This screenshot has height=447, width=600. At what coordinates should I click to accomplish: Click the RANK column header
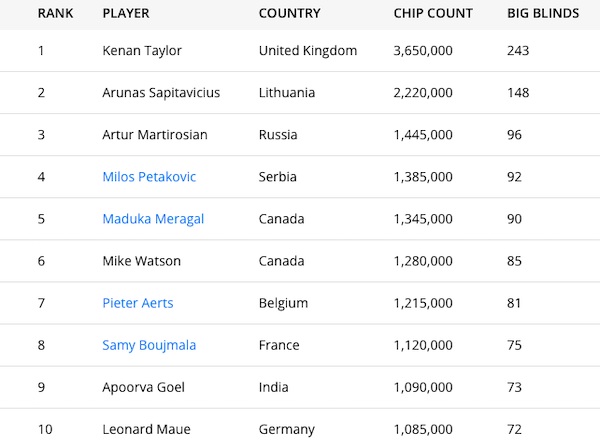[x=54, y=14]
